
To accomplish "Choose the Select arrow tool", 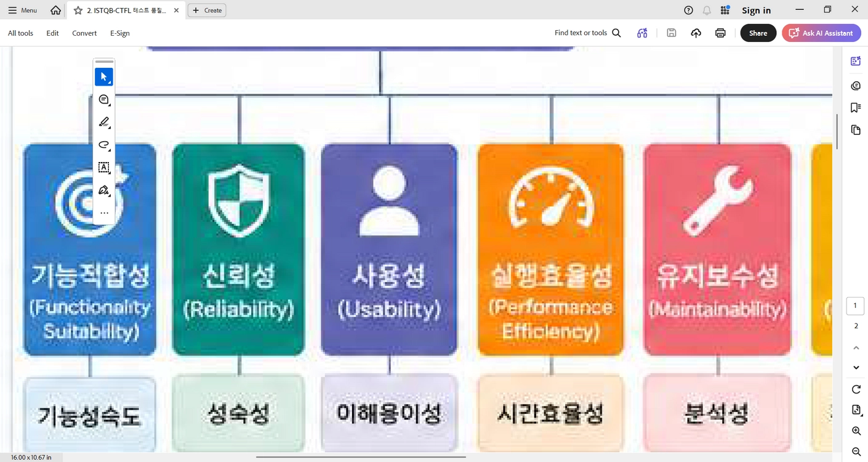I will [x=104, y=77].
